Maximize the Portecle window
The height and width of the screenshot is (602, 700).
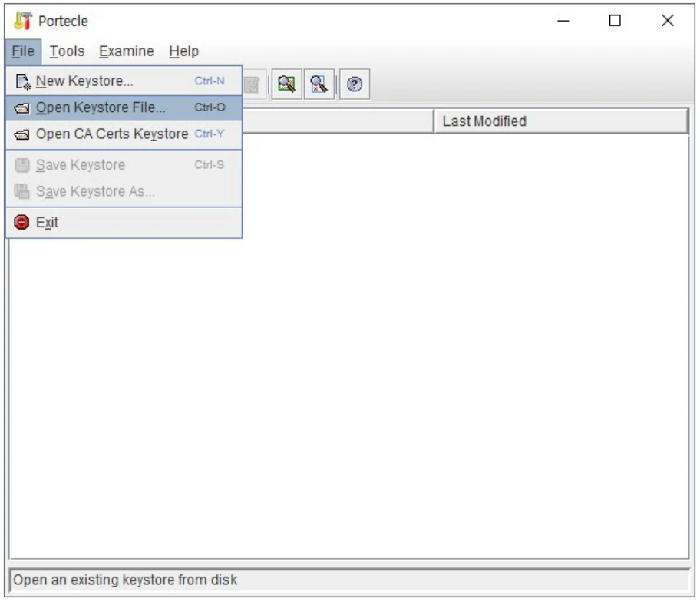(x=615, y=21)
